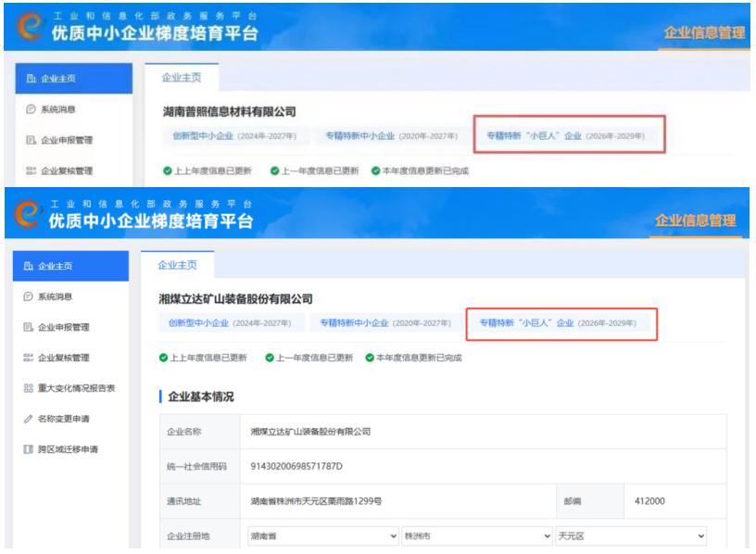This screenshot has height=554, width=756.
Task: Click the 跨区域迁移申请 sidebar icon
Action: 29,449
